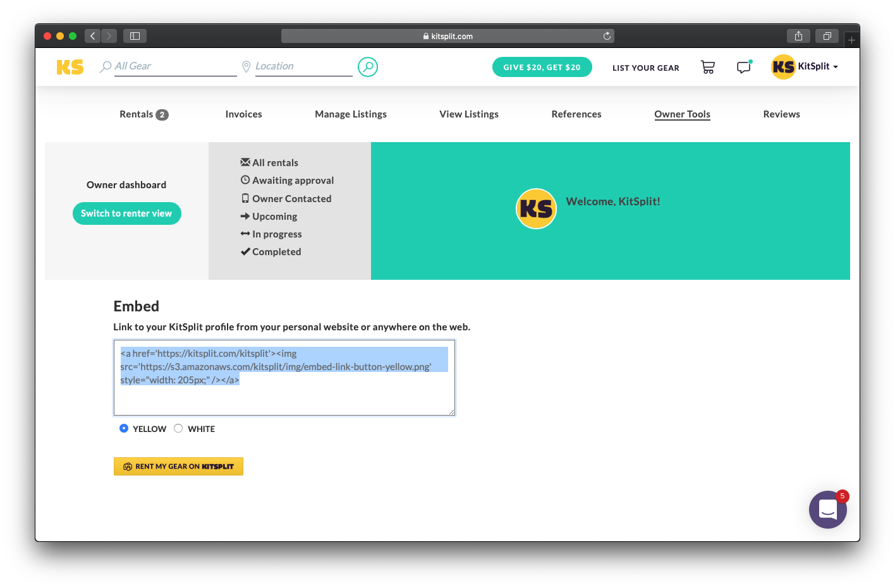Open the shopping cart icon
The height and width of the screenshot is (588, 895).
[x=707, y=67]
